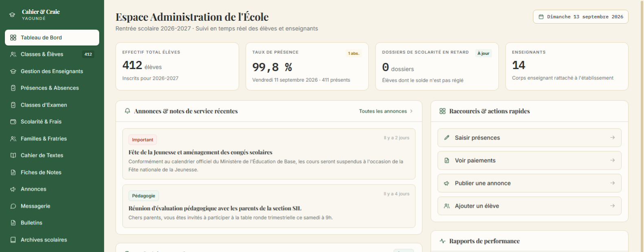Open Gestion des Enseignants page
Image resolution: width=644 pixels, height=252 pixels.
tap(52, 71)
